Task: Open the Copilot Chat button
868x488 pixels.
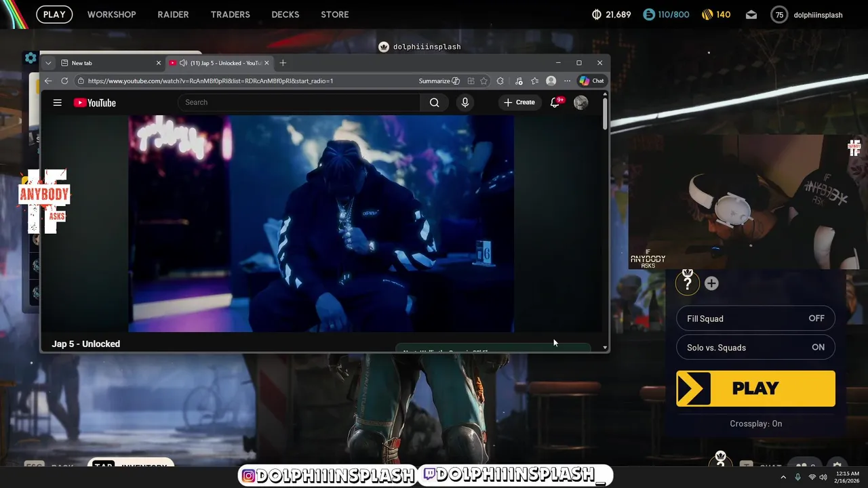Action: (x=591, y=81)
